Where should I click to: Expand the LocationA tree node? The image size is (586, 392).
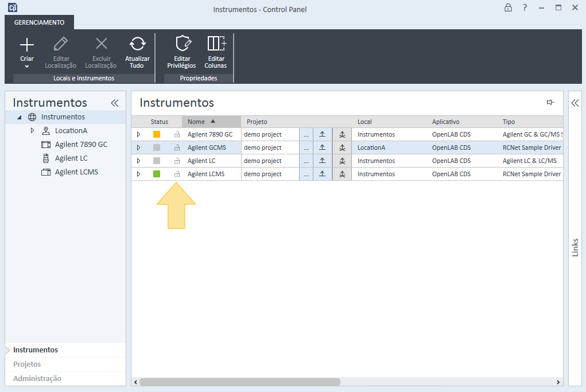(32, 130)
